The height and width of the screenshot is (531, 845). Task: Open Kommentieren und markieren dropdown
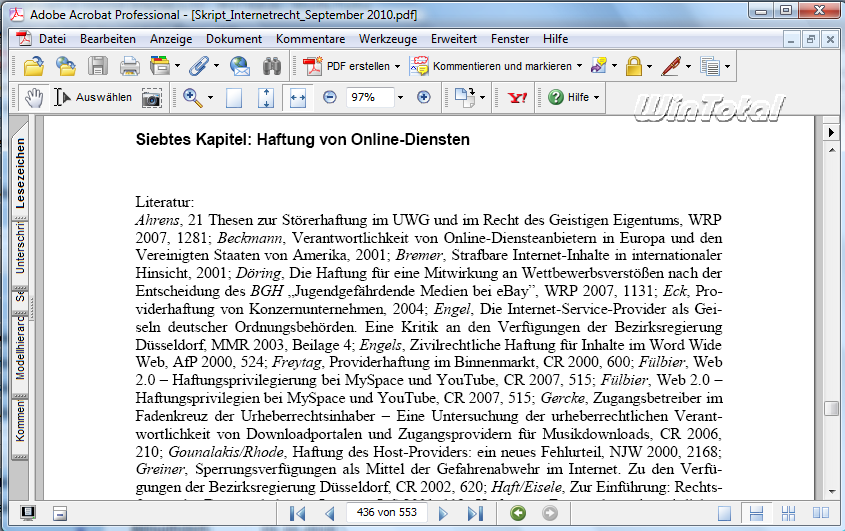coord(579,66)
